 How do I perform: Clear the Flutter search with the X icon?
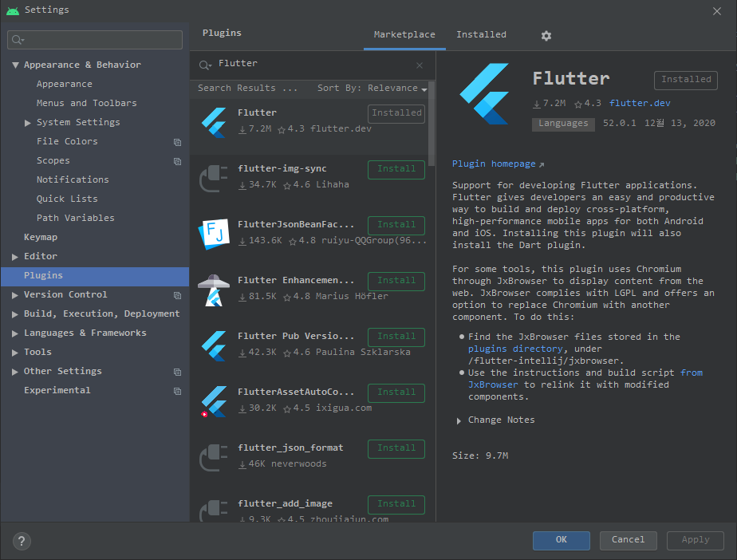[419, 65]
